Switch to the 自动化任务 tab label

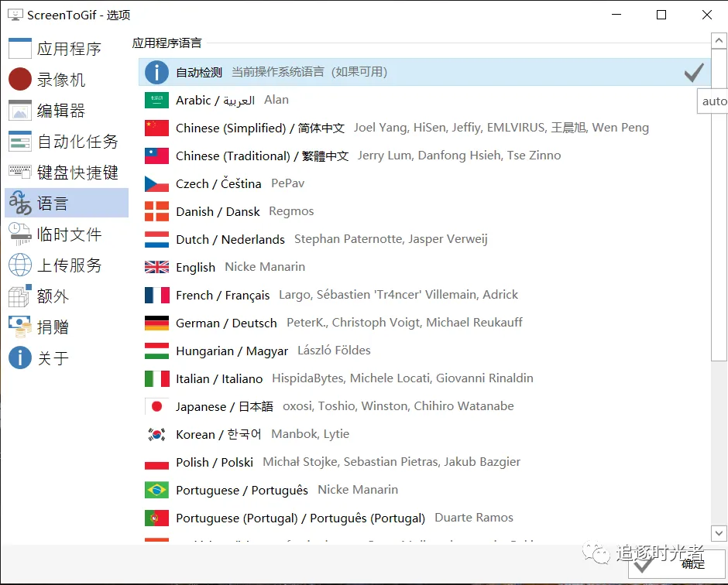pos(77,142)
